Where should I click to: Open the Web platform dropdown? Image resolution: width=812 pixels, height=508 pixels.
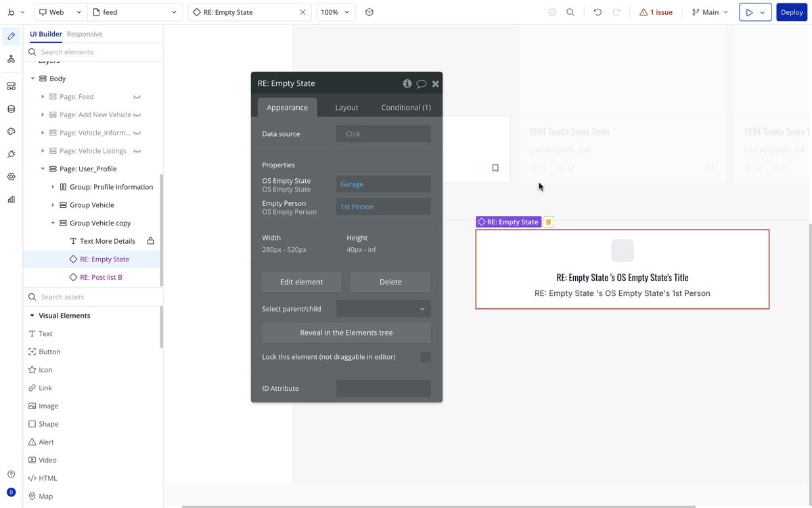tap(60, 12)
